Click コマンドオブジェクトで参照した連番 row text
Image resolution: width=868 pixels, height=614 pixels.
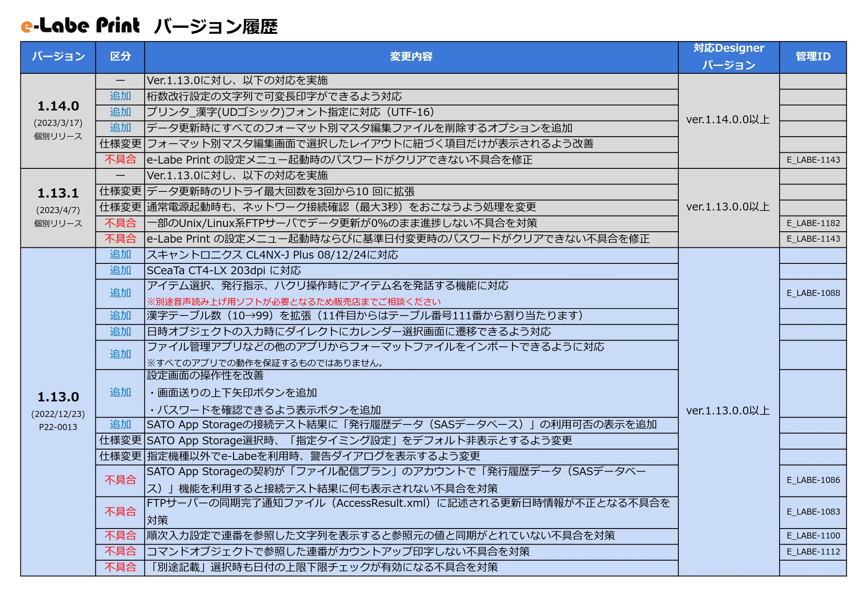(338, 552)
